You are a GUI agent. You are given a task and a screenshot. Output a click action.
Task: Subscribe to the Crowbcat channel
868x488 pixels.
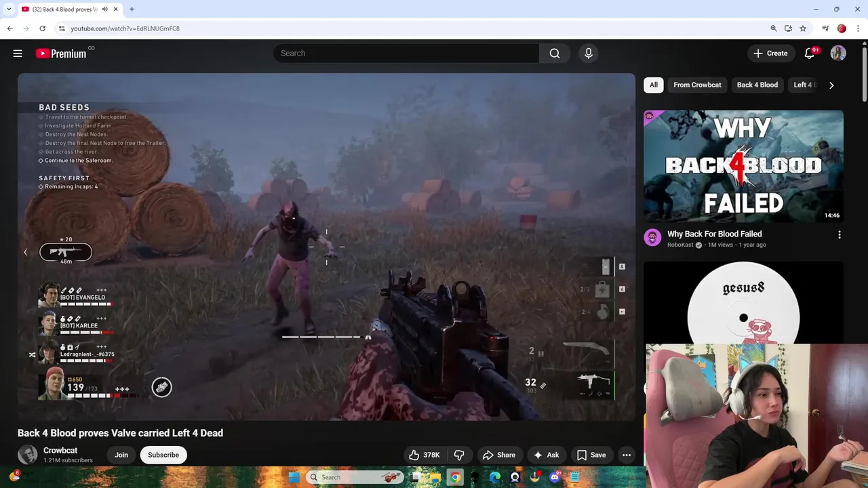[x=163, y=455]
